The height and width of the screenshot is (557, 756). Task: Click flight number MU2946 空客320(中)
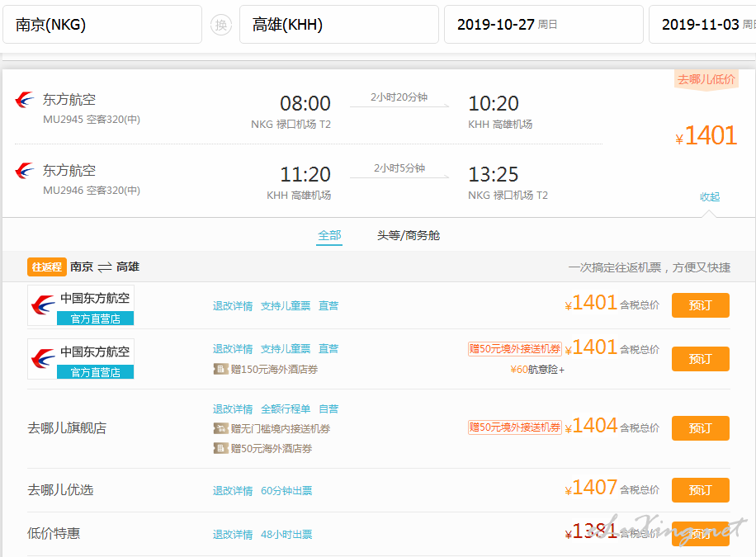(x=91, y=190)
